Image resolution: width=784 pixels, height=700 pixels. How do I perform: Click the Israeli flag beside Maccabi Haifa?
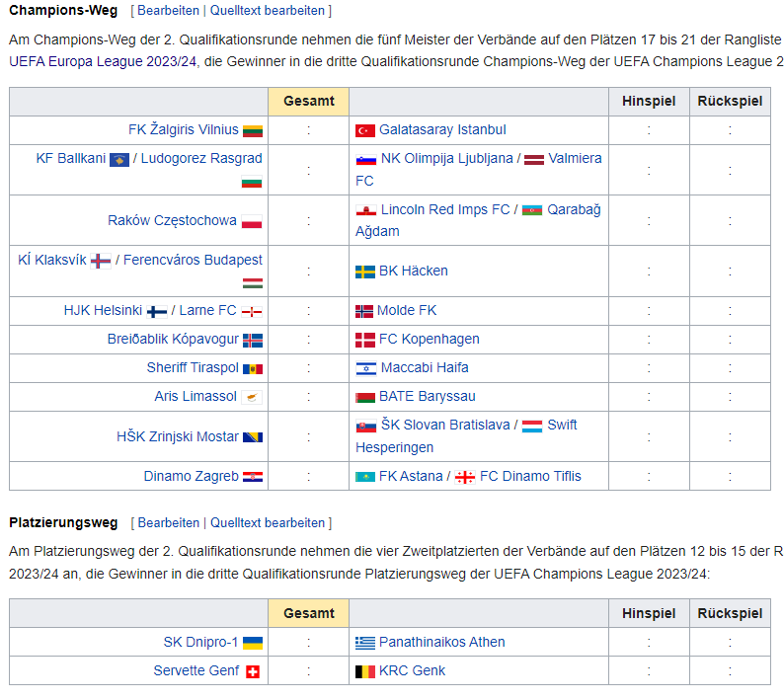[365, 368]
